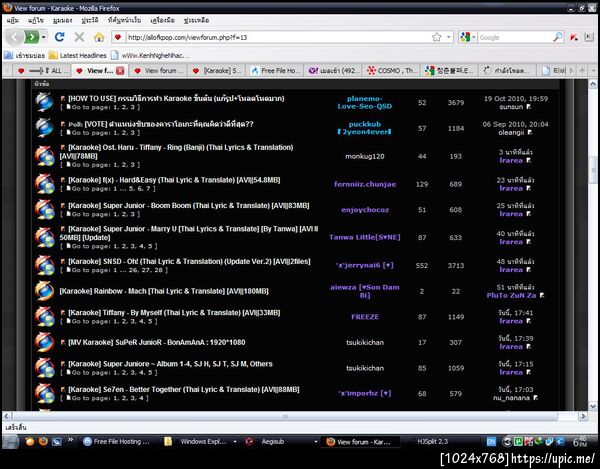The image size is (600, 469).
Task: Open the Google search engine selector
Action: 468,37
